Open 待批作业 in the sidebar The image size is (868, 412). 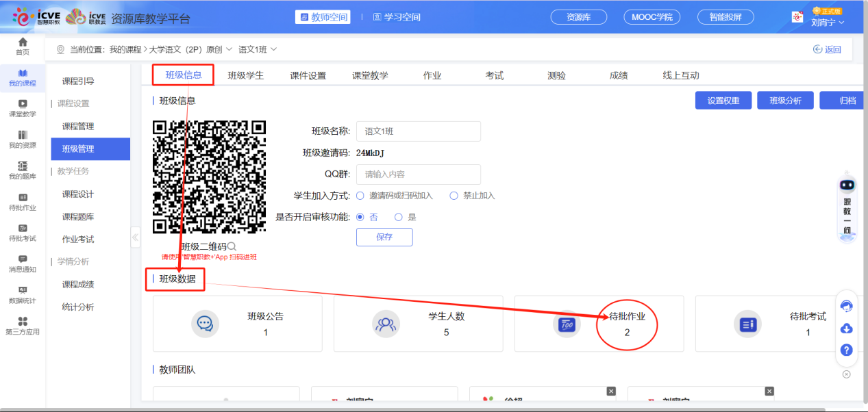21,202
